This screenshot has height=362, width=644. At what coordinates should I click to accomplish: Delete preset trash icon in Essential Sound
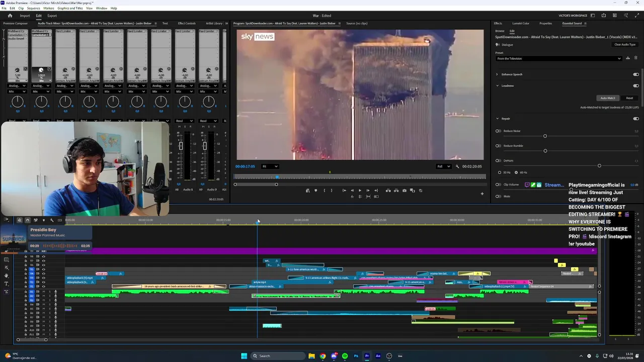[x=635, y=58]
